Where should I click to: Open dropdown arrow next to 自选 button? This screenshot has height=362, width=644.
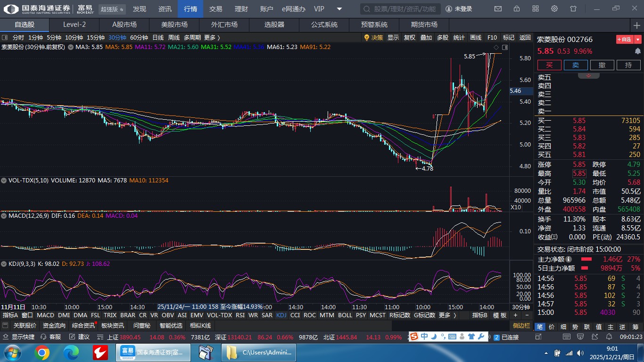638,40
